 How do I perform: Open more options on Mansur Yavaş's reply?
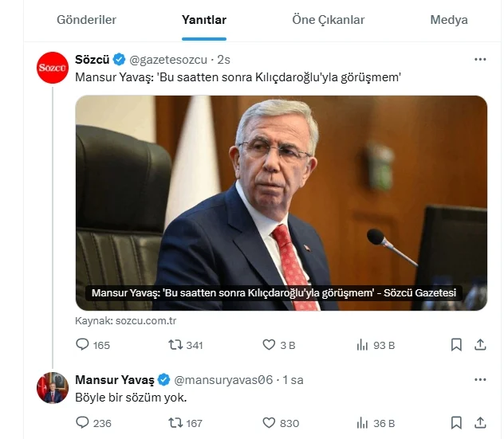click(480, 379)
